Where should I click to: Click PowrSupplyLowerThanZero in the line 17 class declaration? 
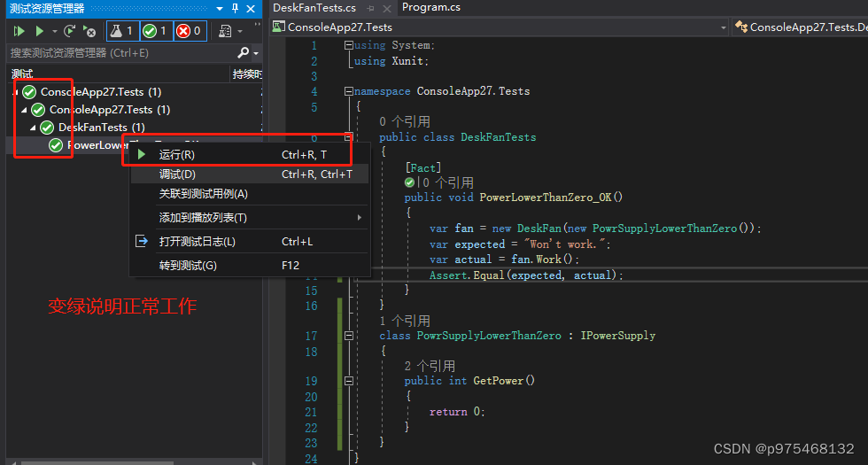489,336
